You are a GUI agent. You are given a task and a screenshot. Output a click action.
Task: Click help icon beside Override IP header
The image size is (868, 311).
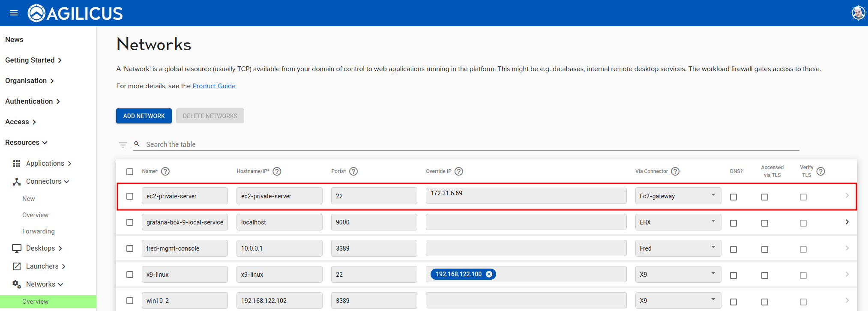coord(459,171)
